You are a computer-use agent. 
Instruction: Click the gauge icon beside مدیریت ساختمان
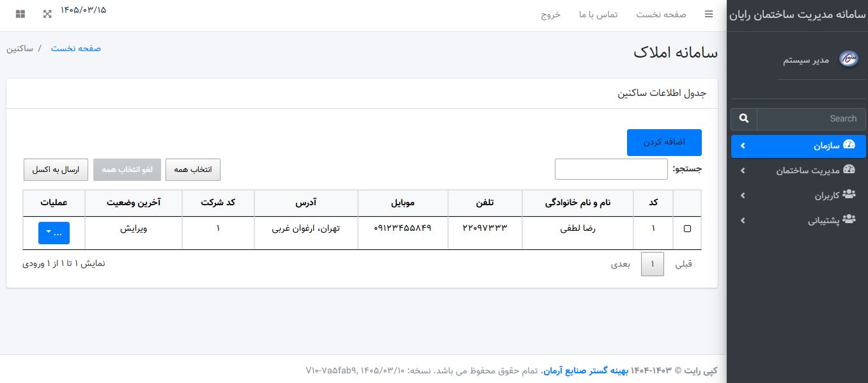pos(849,169)
